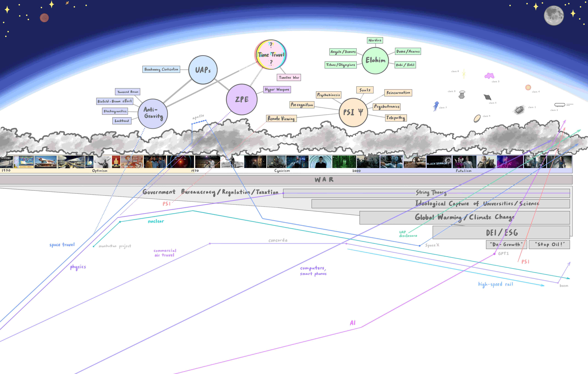Click the "Fatalism" era label on timeline
588x374 pixels.
463,171
